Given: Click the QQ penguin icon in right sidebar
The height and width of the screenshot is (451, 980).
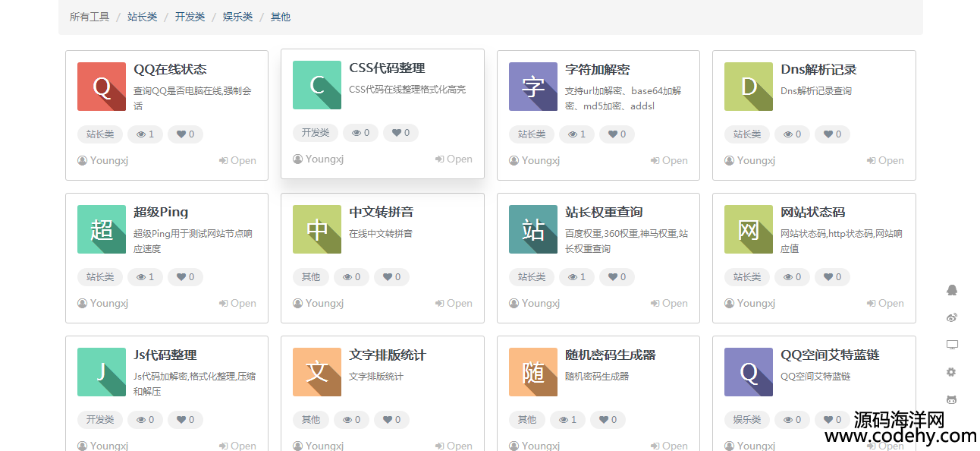Looking at the screenshot, I should [952, 290].
